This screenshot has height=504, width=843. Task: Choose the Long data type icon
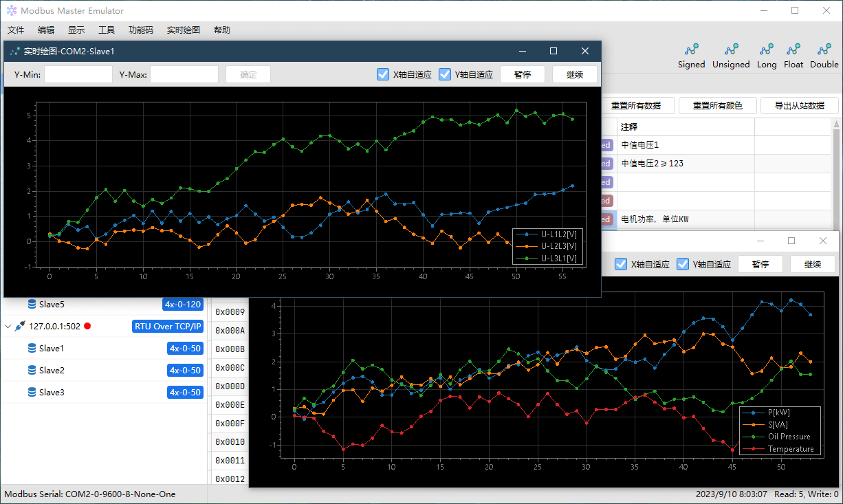pos(766,50)
